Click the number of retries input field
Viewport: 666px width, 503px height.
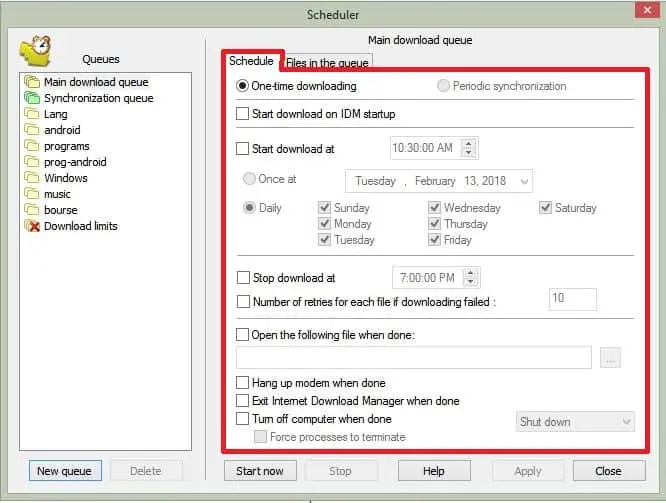click(x=572, y=299)
